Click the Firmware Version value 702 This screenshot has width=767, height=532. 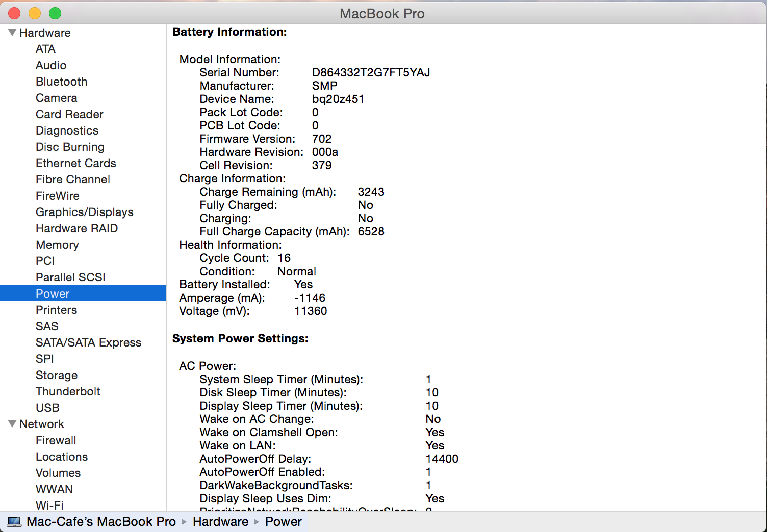322,139
